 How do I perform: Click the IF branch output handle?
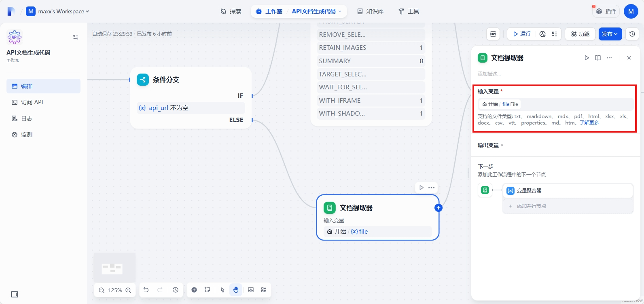(x=252, y=96)
